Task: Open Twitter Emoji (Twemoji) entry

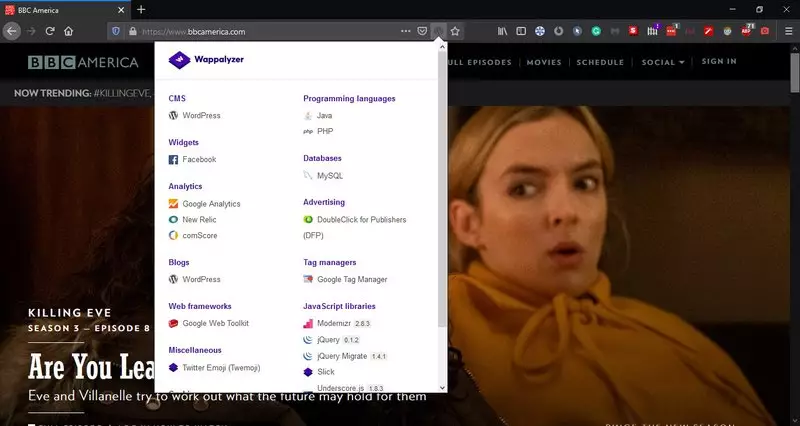Action: (x=214, y=367)
